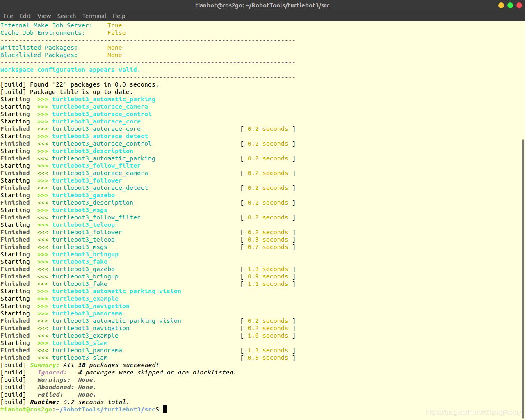Click '1.0 seconds' time for turtlebot3_example
The width and height of the screenshot is (525, 420).
[x=268, y=336]
